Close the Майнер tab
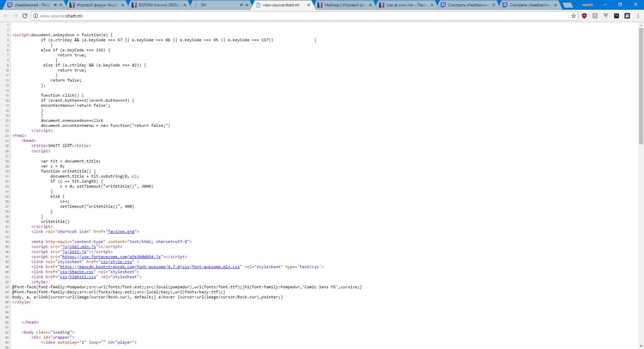Image resolution: width=644 pixels, height=349 pixels. pos(371,5)
